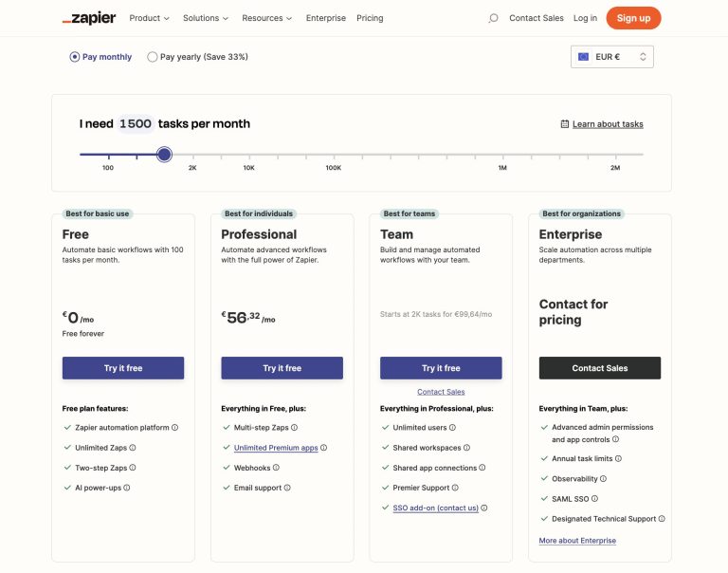Viewport: 728px width, 573px height.
Task: Click the EU flag icon in currency selector
Action: (x=584, y=57)
